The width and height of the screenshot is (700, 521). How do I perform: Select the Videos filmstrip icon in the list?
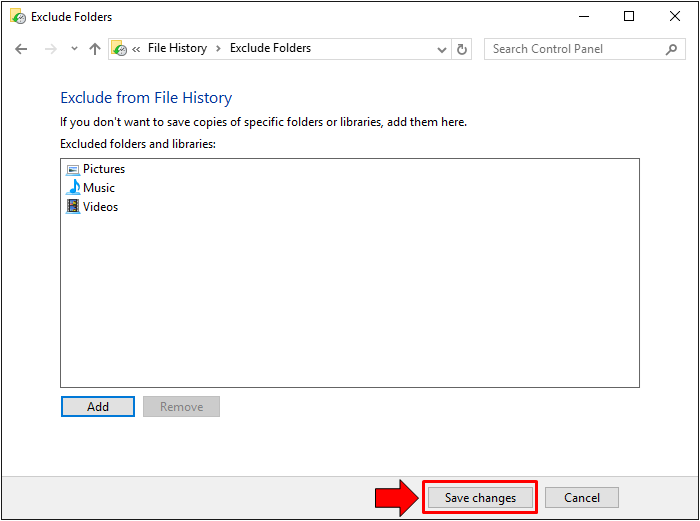coord(73,207)
